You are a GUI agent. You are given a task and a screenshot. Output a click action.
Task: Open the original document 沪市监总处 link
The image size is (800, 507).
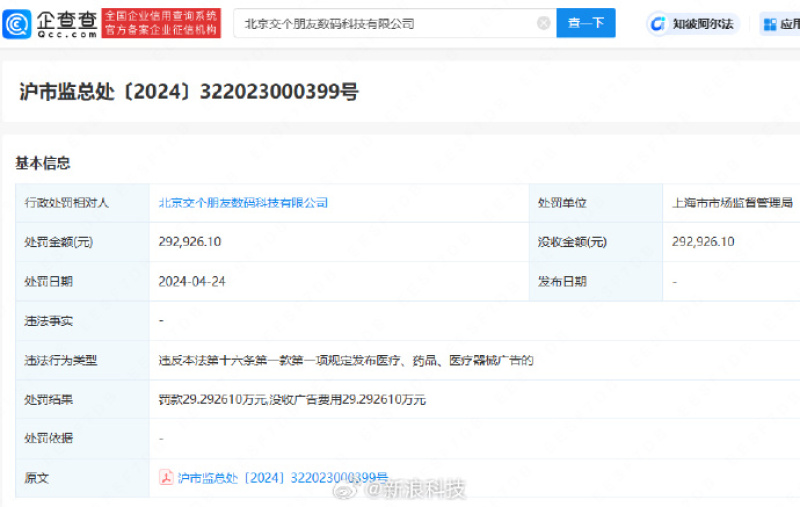tap(283, 477)
